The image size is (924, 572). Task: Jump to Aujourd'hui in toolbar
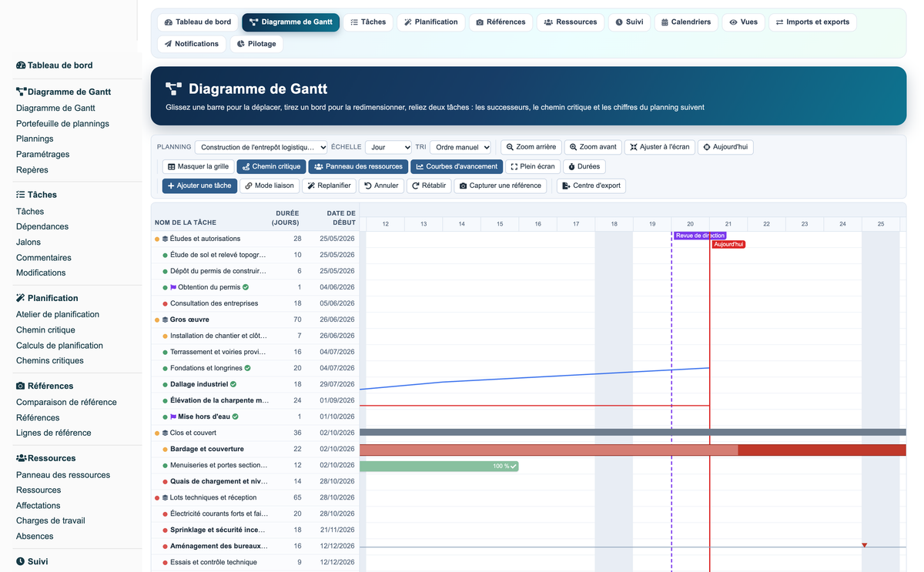click(x=725, y=147)
